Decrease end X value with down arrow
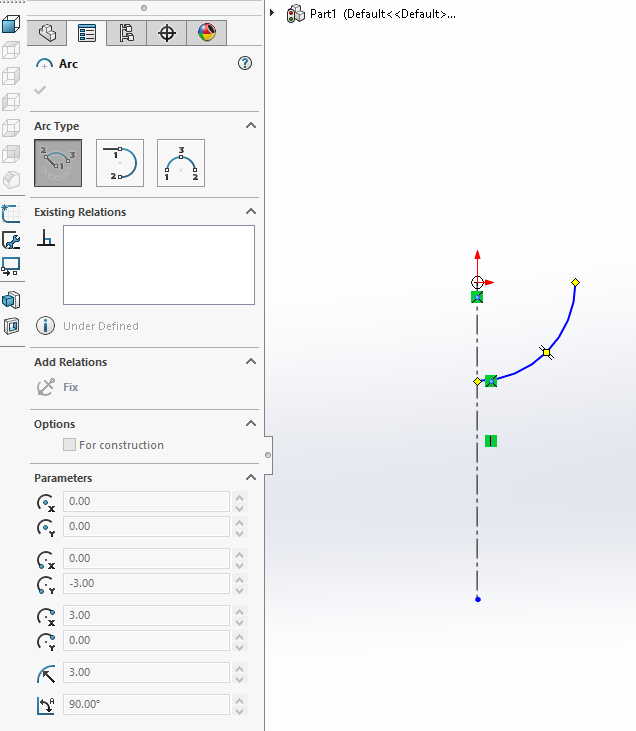The image size is (636, 731). point(240,622)
